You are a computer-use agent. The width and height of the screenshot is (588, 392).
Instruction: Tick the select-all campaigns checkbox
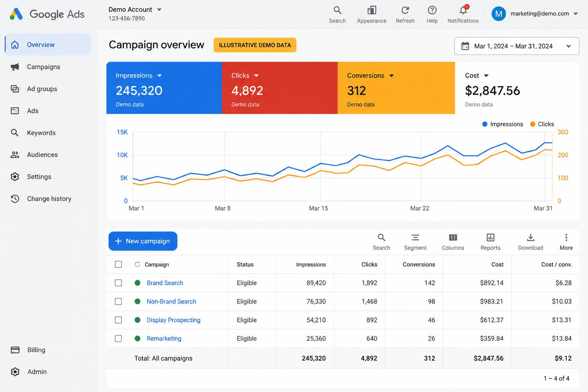coord(118,265)
